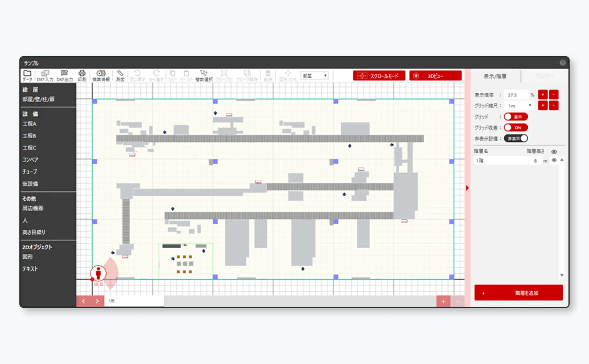Turn off the グリッド吸着 snap switch
The image size is (589, 364).
point(516,127)
